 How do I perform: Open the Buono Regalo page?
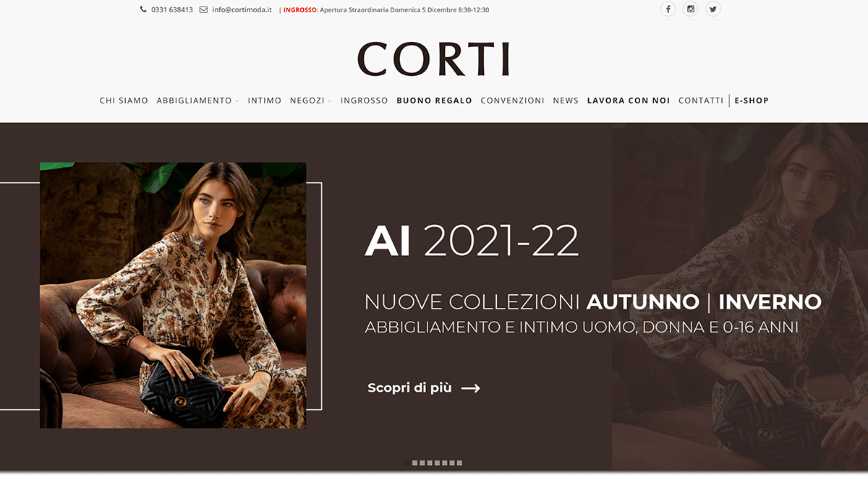point(435,100)
